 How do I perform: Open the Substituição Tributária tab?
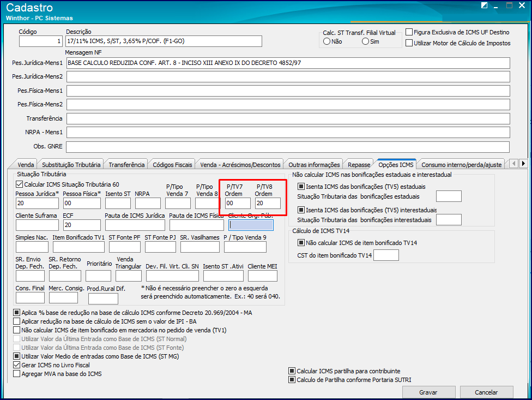71,164
